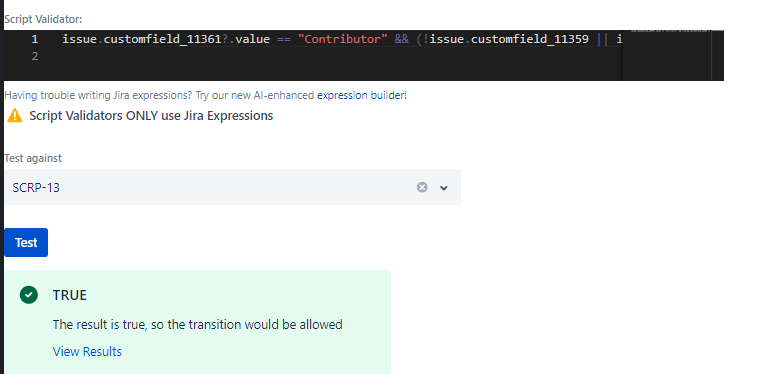Expand the Test against dropdown

[x=443, y=188]
